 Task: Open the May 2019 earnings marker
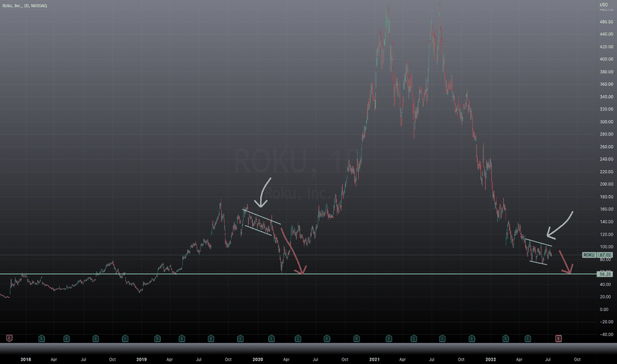[182, 338]
